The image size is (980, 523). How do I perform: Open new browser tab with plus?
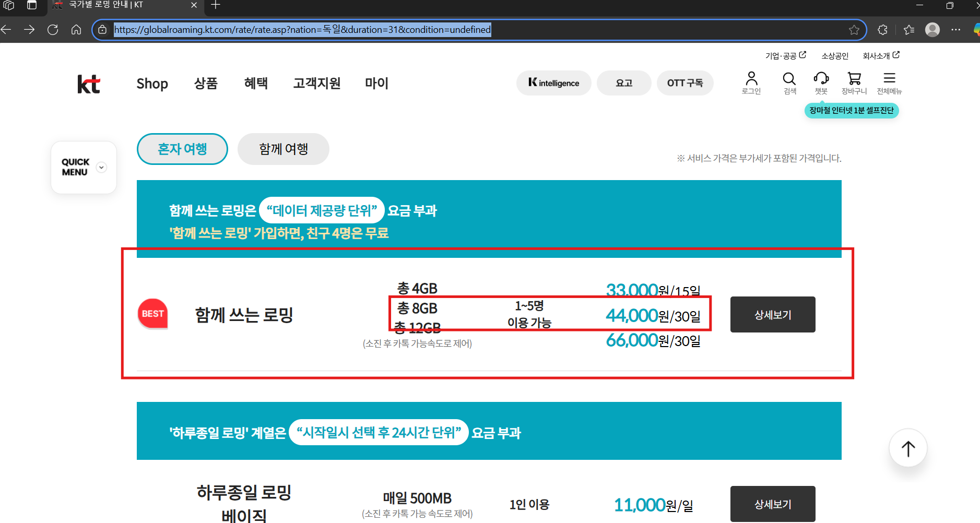216,5
